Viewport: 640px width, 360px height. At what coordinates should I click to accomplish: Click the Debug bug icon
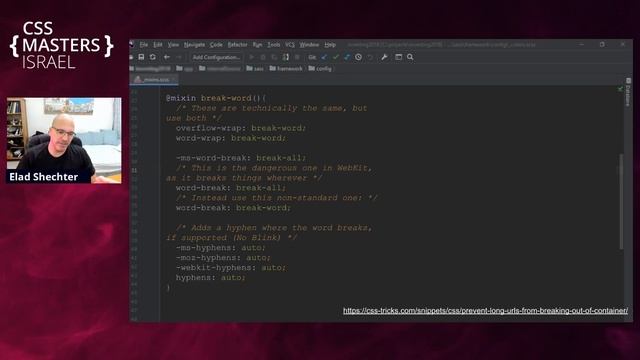point(263,57)
